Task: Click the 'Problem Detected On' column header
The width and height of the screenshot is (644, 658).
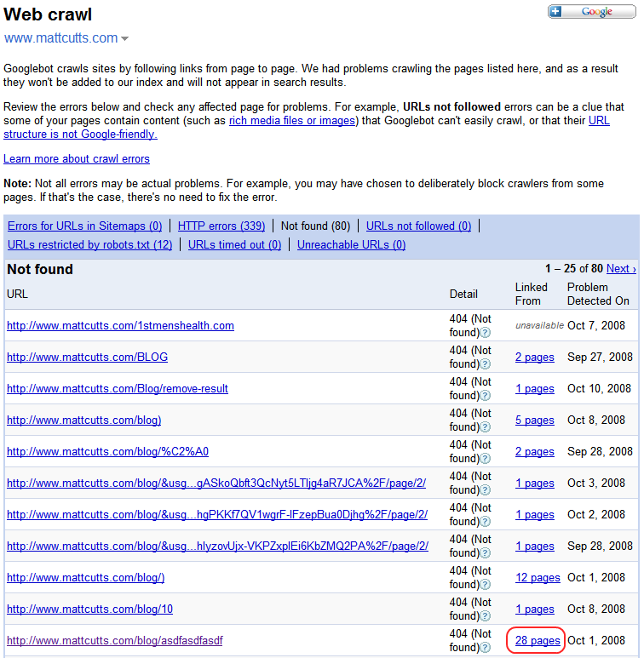Action: click(x=598, y=294)
